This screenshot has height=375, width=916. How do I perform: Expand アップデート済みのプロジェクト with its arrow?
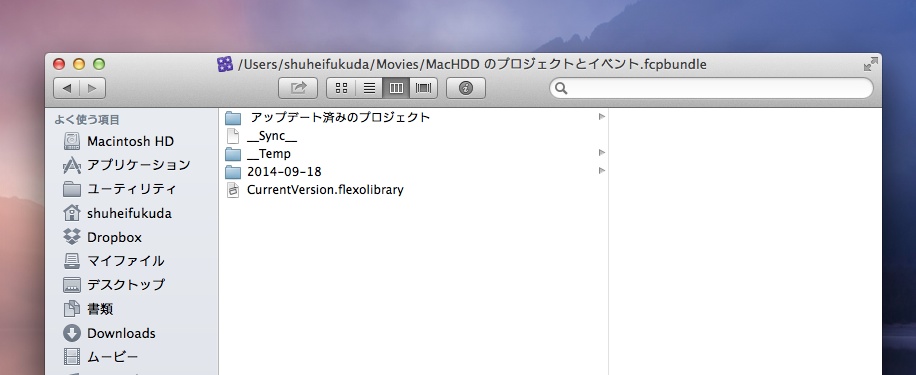click(x=602, y=117)
